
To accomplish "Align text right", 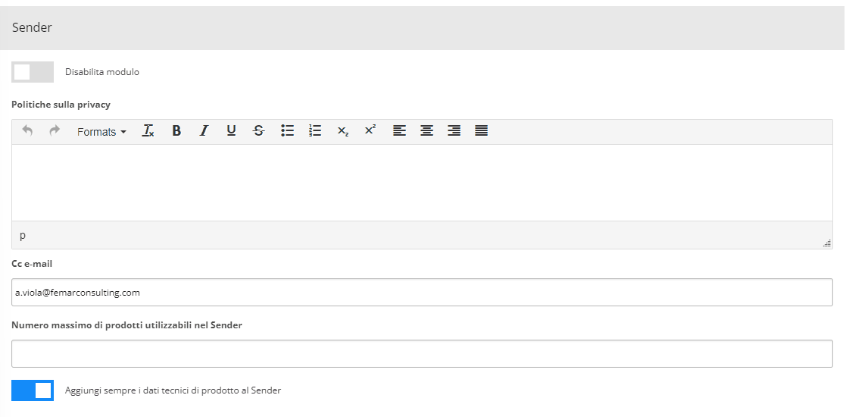I will coord(454,131).
